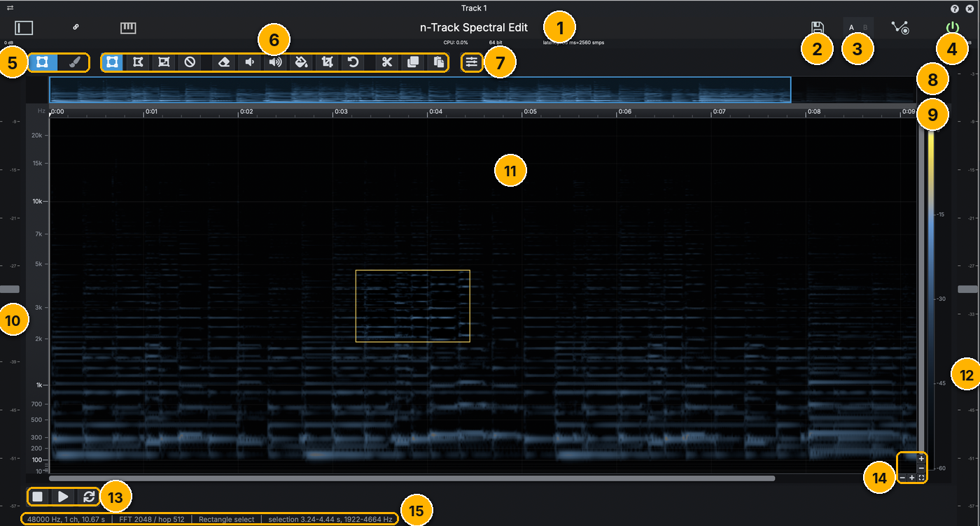Viewport: 980px width, 526px height.
Task: Click the right level fader handle
Action: click(x=968, y=289)
